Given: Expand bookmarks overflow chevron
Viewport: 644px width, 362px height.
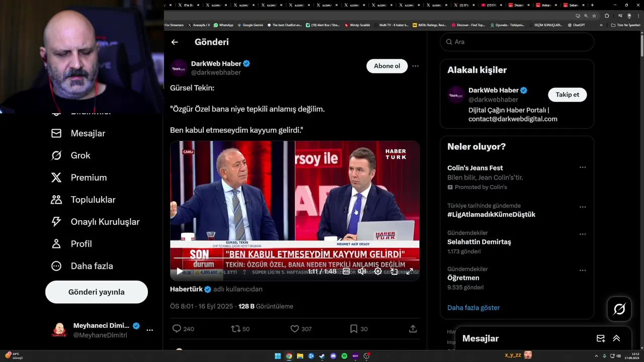Looking at the screenshot, I should pos(601,25).
